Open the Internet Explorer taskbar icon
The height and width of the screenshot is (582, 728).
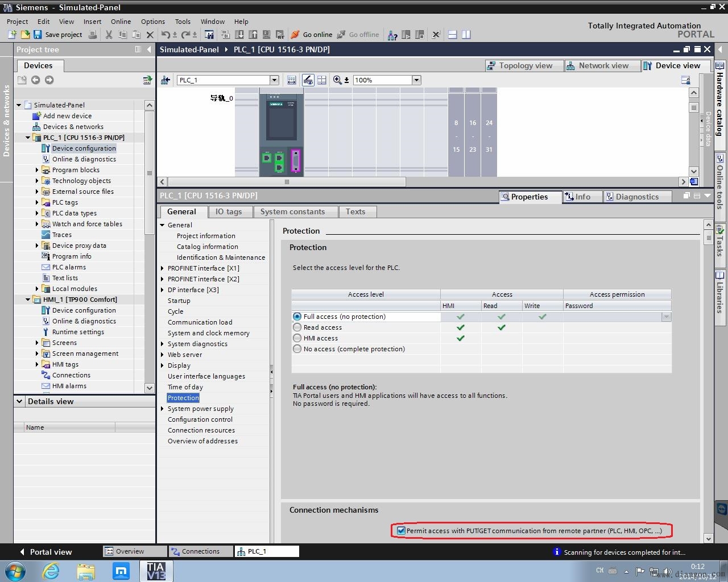coord(51,571)
